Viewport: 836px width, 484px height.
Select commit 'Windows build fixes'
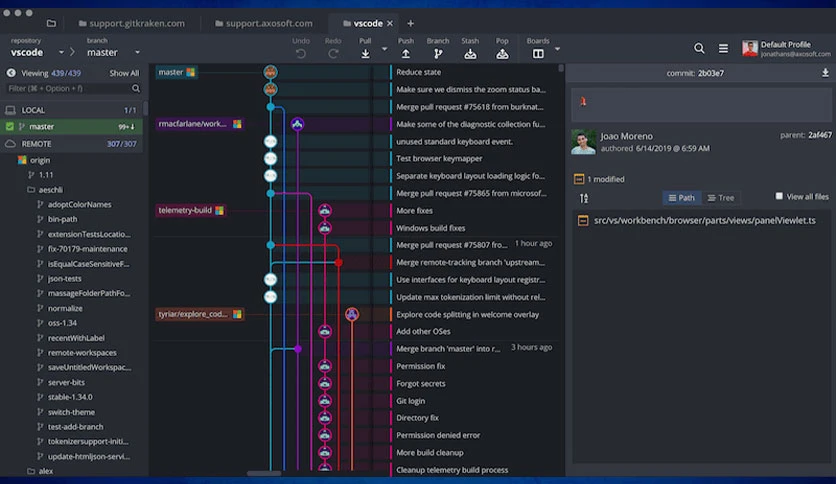[x=431, y=228]
